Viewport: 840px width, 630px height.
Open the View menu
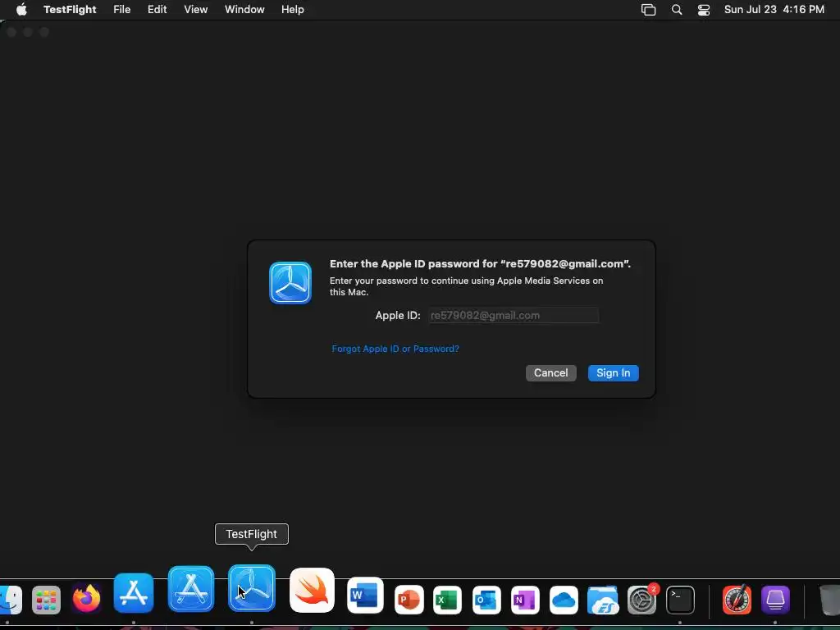point(195,9)
